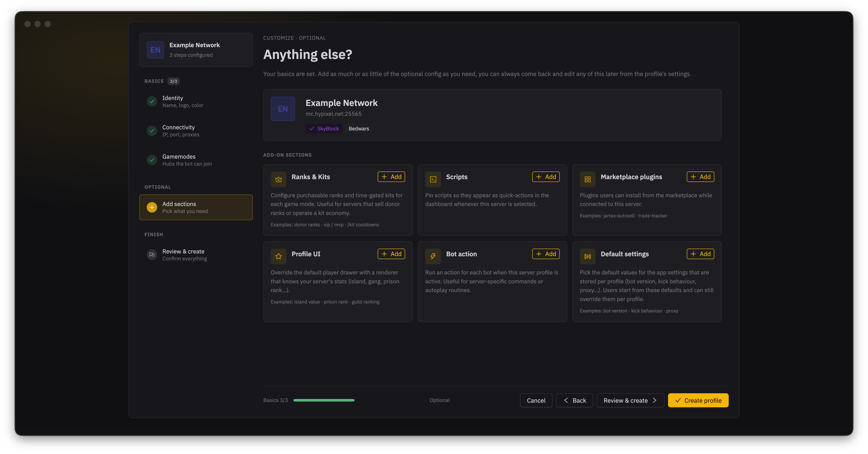The height and width of the screenshot is (454, 868).
Task: Click the mc.hypixel.net:25565 address text
Action: coord(334,114)
